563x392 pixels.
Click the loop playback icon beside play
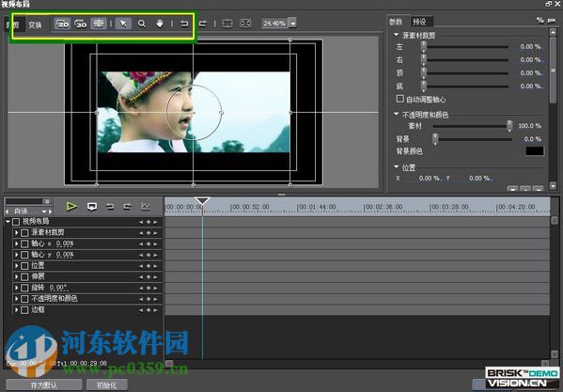tap(92, 207)
